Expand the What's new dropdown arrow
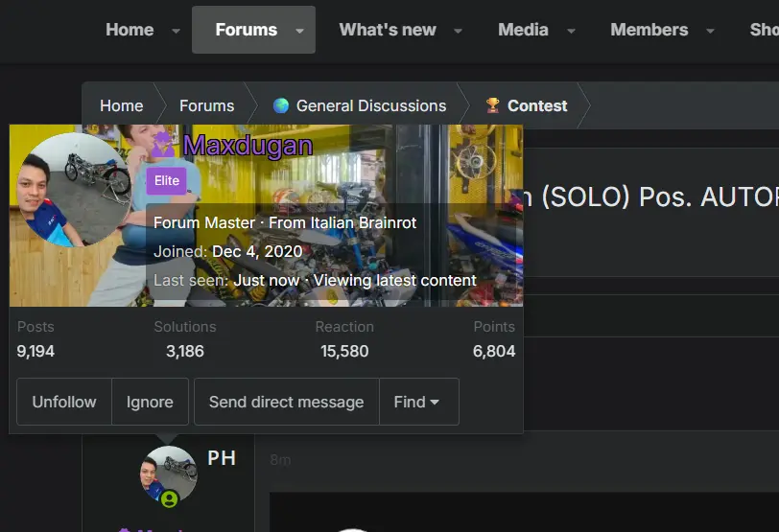779x532 pixels. click(458, 31)
